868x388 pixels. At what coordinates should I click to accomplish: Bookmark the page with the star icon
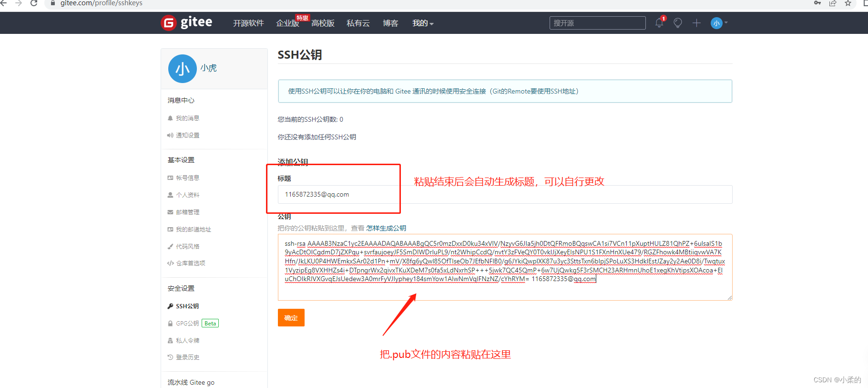tap(848, 3)
